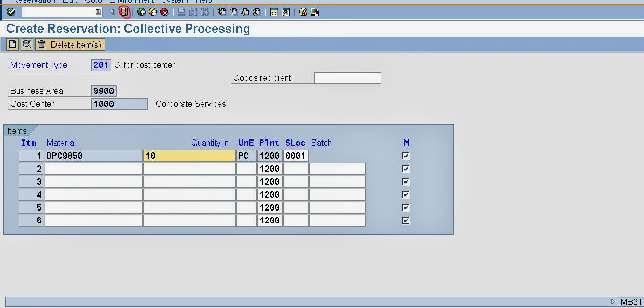Click the new item blank-page icon

11,44
